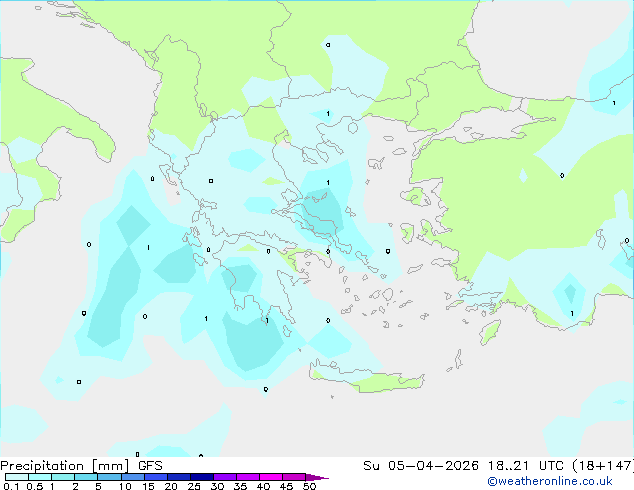Click the legend scale label '10'
Image resolution: width=634 pixels, height=490 pixels.
click(x=125, y=486)
